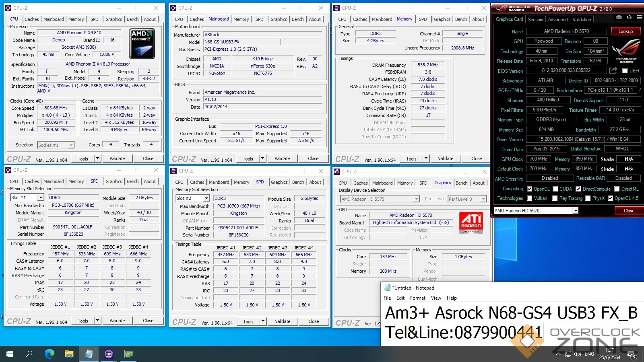Enable the UEFI checkbox in GPU-Z
Viewport: 644px width, 362px height.
click(x=625, y=71)
